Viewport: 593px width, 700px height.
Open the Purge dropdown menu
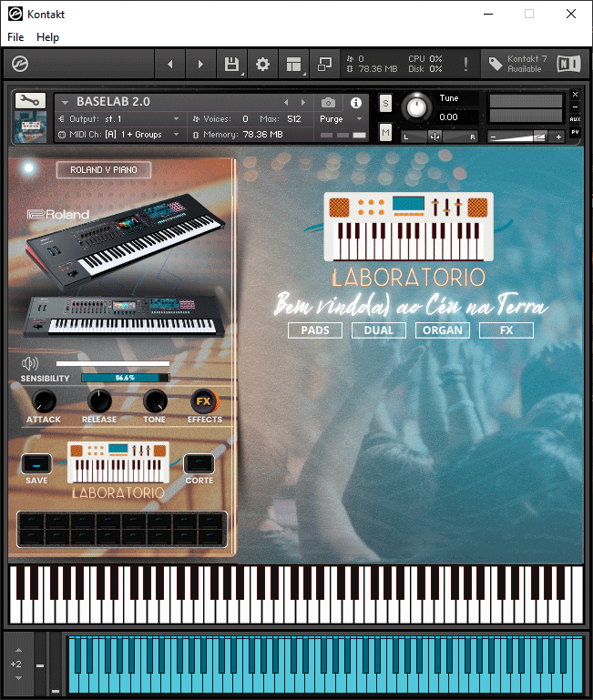pos(341,119)
